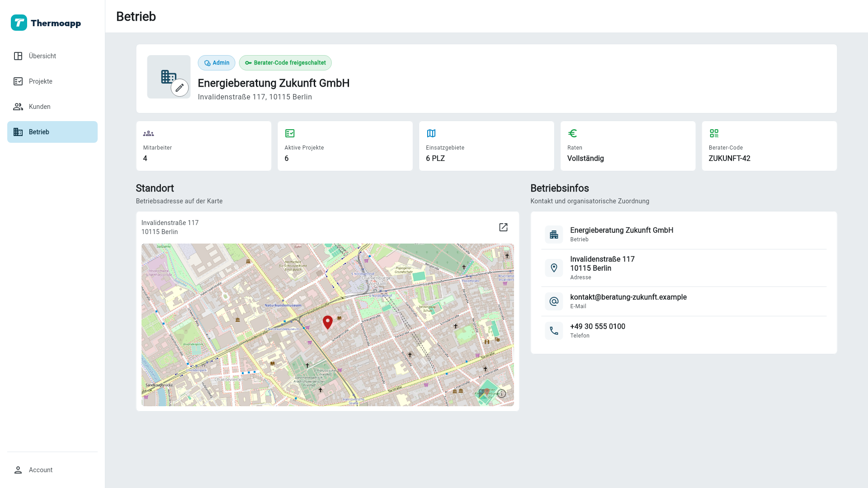Click the Berater-Code freigeschaltet badge
Viewport: 868px width, 488px height.
coord(285,63)
